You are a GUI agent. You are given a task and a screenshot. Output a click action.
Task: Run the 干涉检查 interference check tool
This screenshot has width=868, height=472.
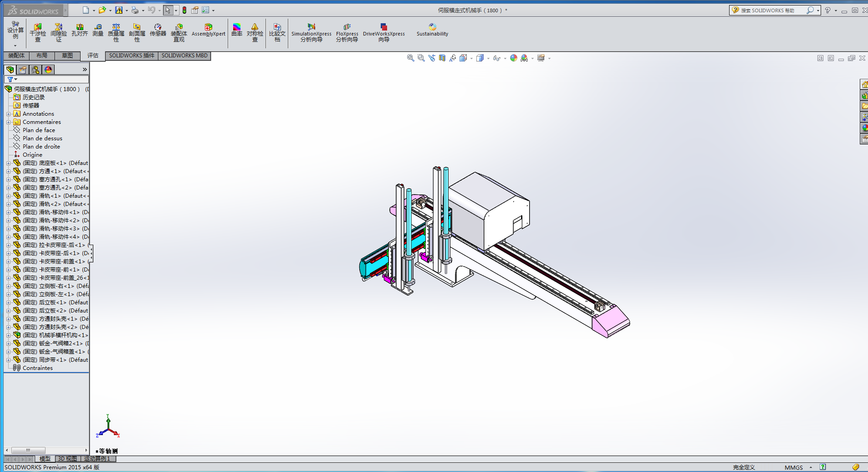point(38,33)
